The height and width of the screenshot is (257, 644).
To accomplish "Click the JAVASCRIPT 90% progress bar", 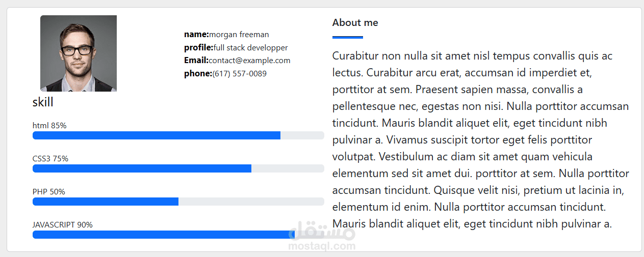I will click(x=178, y=235).
